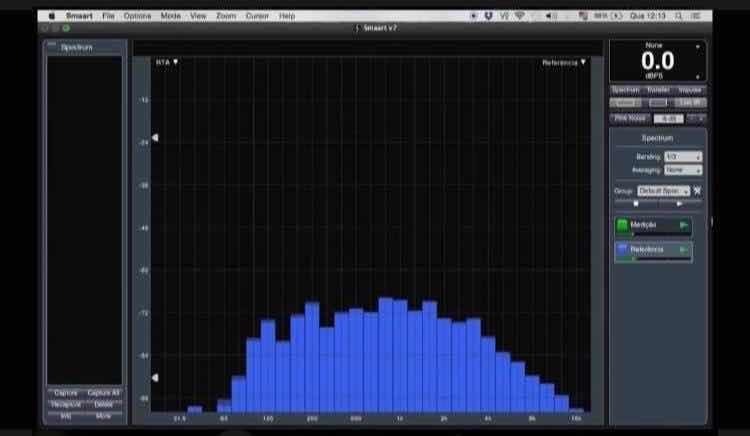Click the Wi-Fi status icon
Viewport: 750px width, 436px height.
519,16
